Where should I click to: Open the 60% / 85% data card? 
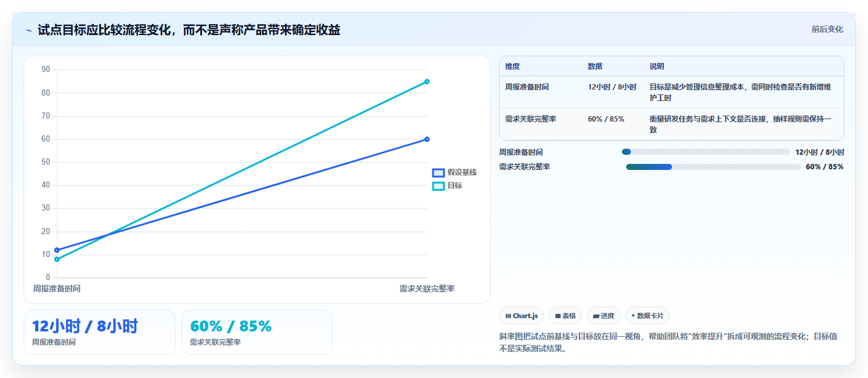pyautogui.click(x=257, y=332)
